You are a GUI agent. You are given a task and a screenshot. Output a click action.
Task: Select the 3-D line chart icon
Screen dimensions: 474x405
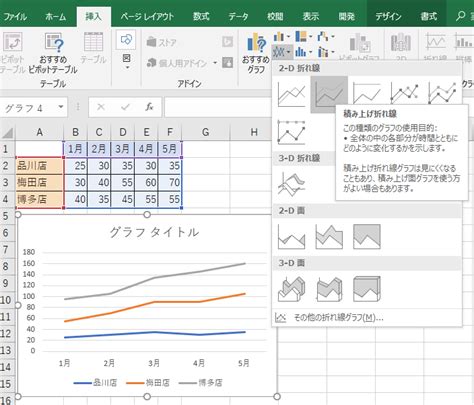coord(292,184)
